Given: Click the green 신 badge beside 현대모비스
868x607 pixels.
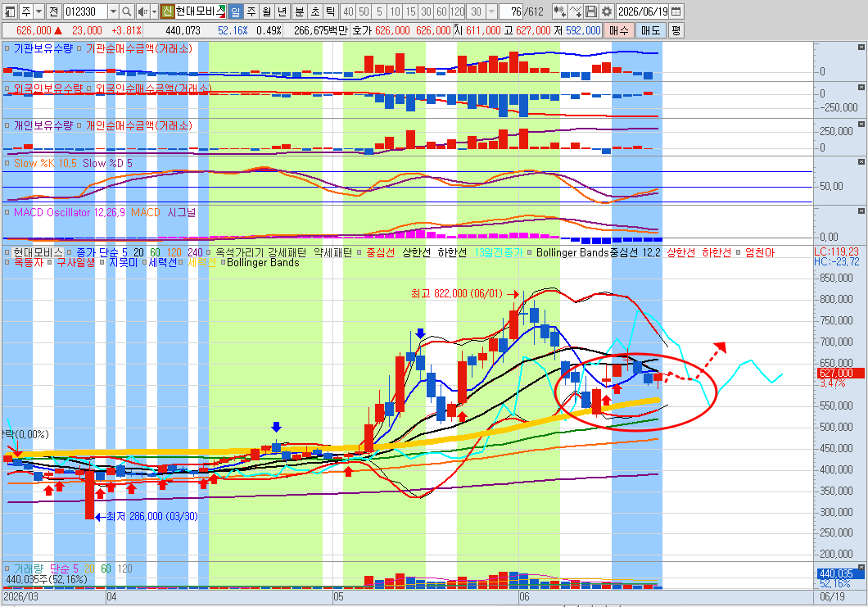Looking at the screenshot, I should (167, 11).
